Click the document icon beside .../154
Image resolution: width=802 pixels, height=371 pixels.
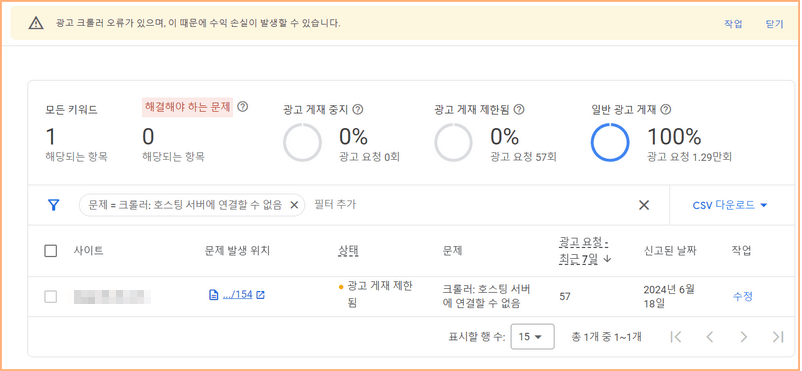(x=213, y=295)
